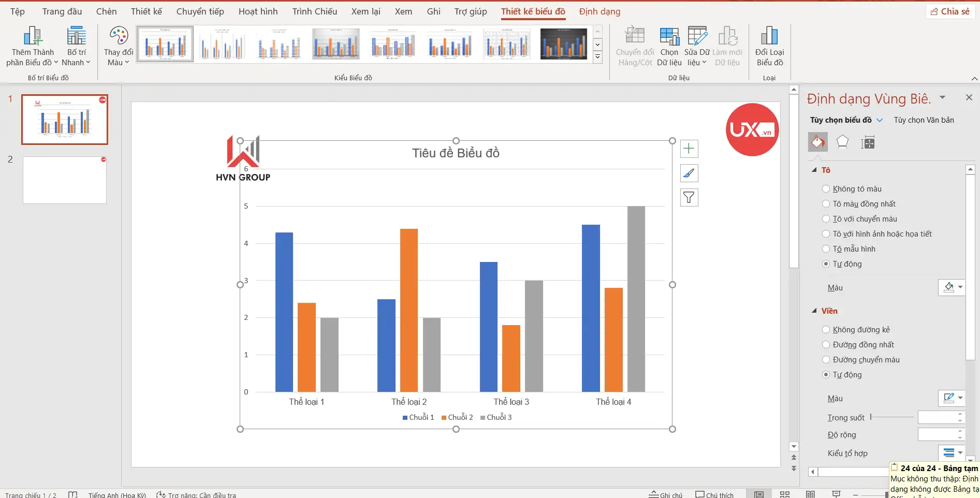Choose Tô màu đồng nhất fill option
The width and height of the screenshot is (980, 498).
pyautogui.click(x=826, y=204)
